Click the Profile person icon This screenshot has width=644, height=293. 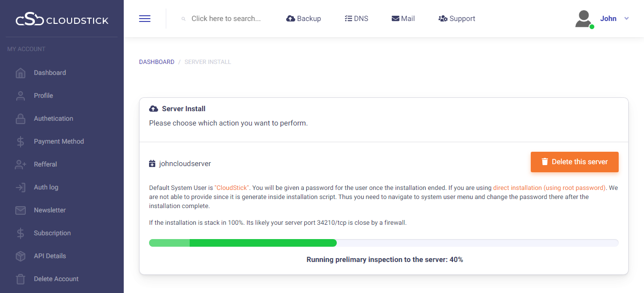click(x=21, y=96)
